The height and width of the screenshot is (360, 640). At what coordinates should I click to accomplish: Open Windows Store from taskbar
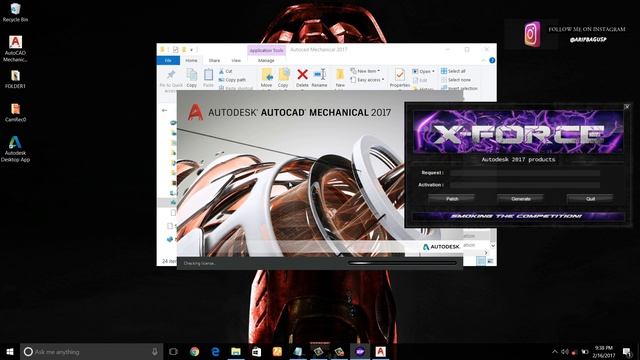[x=256, y=351]
